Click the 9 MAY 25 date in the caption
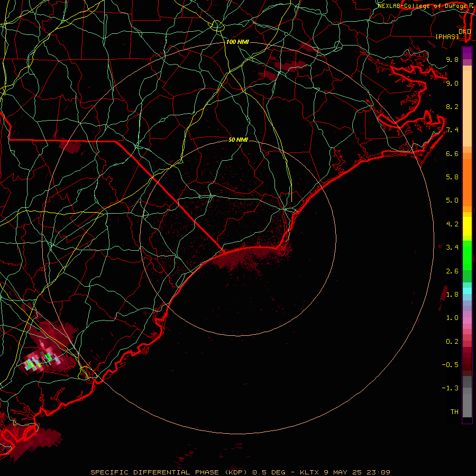This screenshot has height=476, width=476. click(x=343, y=472)
